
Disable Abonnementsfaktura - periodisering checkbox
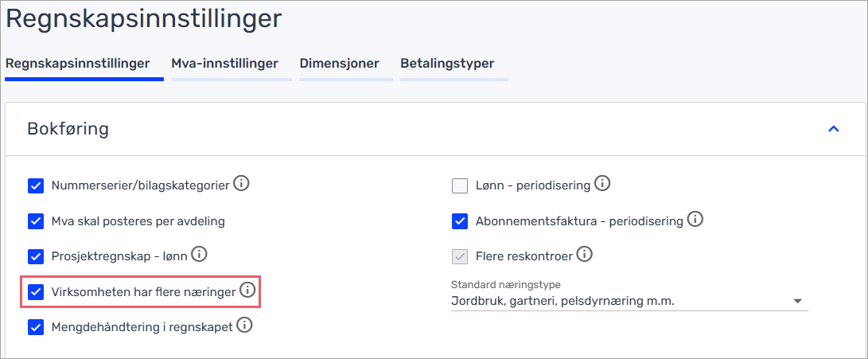tap(460, 221)
